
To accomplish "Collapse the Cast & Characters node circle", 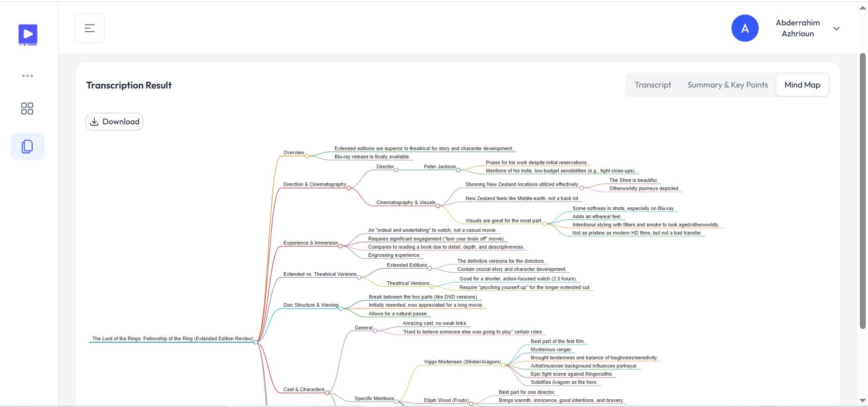I will coord(327,393).
